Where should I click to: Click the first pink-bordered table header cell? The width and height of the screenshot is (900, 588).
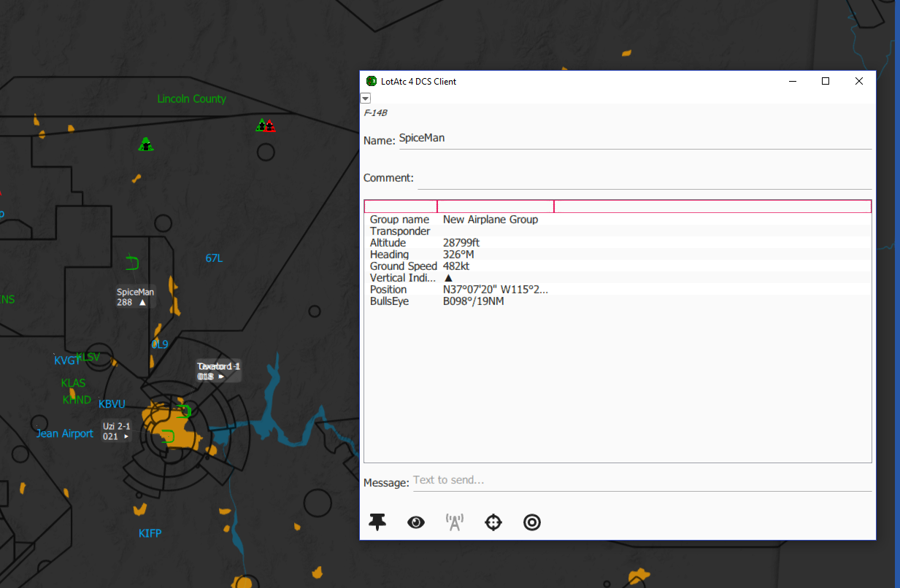tap(401, 206)
